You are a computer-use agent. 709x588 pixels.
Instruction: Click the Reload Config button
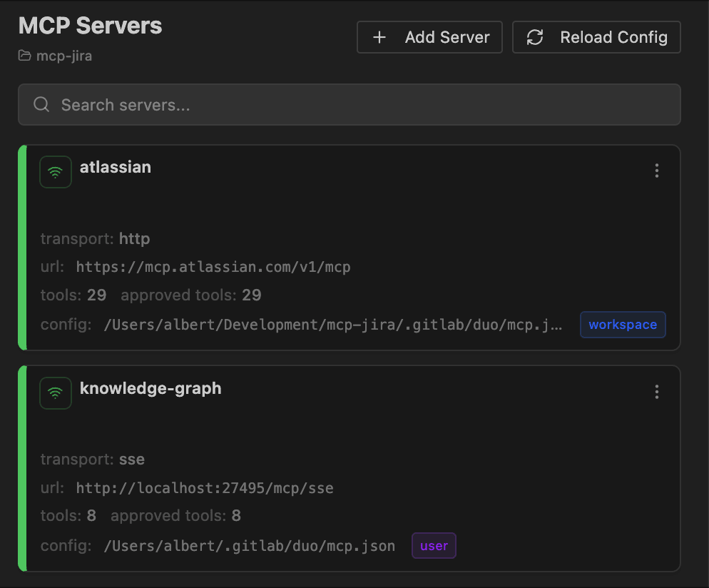tap(596, 37)
